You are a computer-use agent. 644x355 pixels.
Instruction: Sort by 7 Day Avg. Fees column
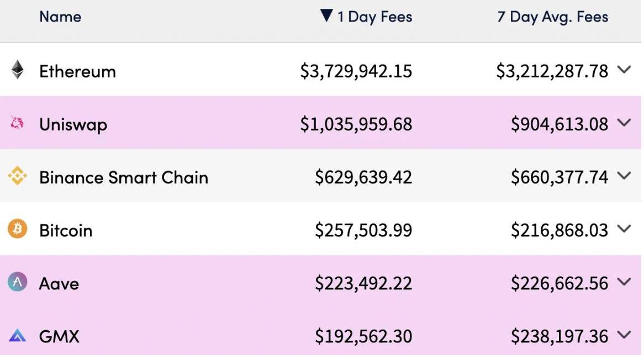click(x=552, y=17)
